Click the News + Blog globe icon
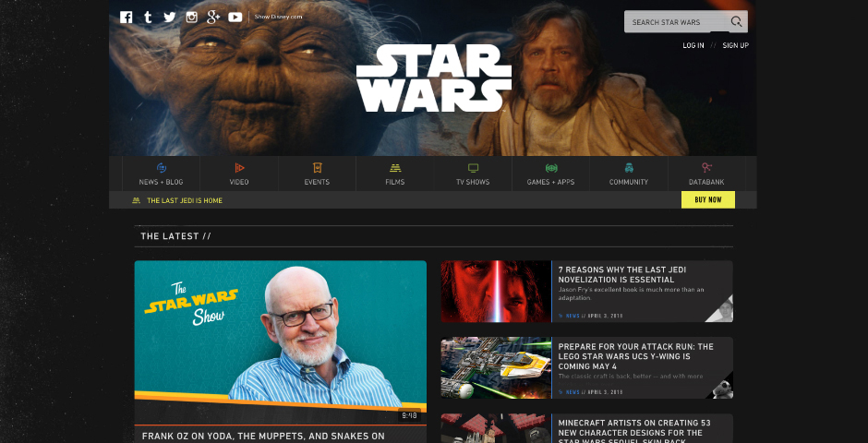868x443 pixels. [161, 168]
